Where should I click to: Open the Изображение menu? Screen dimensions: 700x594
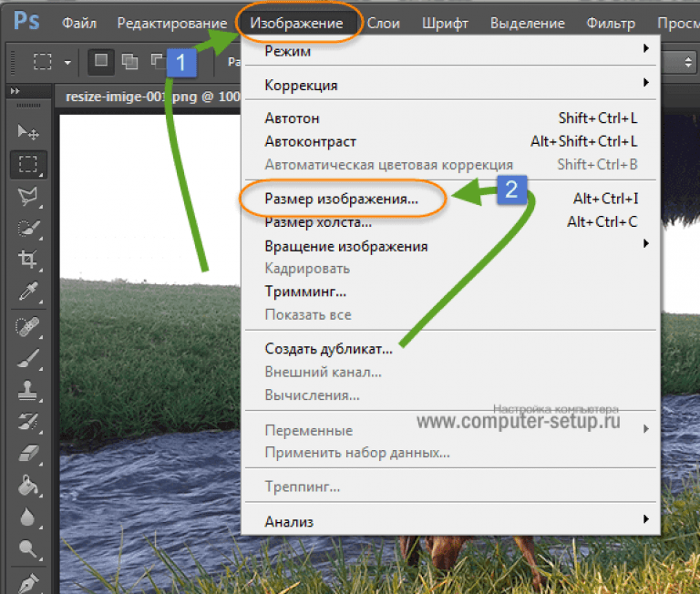tap(296, 23)
